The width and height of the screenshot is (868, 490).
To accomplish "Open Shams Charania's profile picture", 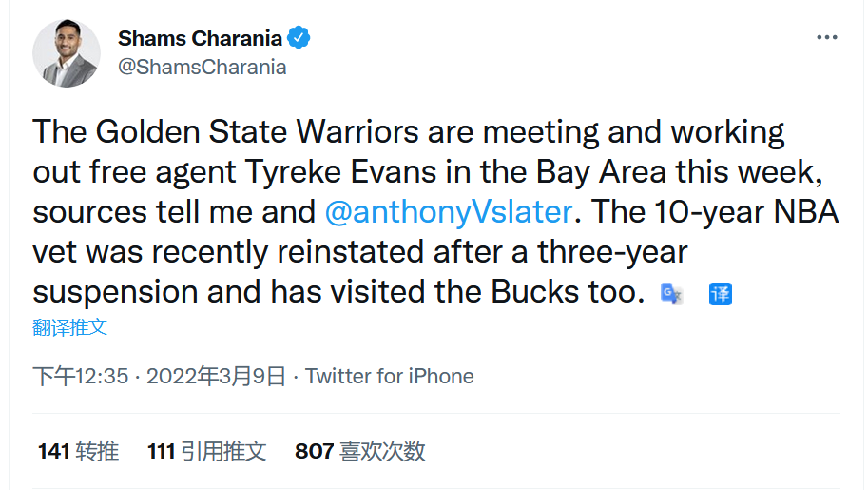I will [67, 53].
